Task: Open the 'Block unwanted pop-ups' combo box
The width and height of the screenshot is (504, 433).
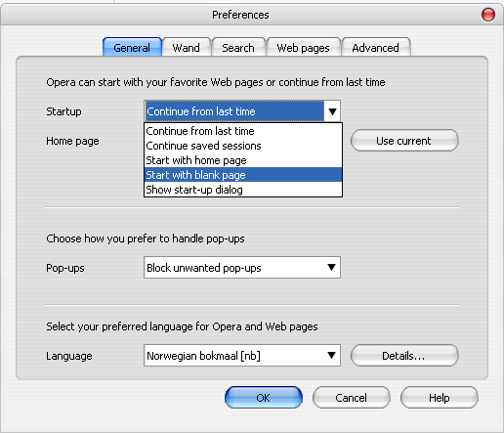Action: tap(242, 268)
